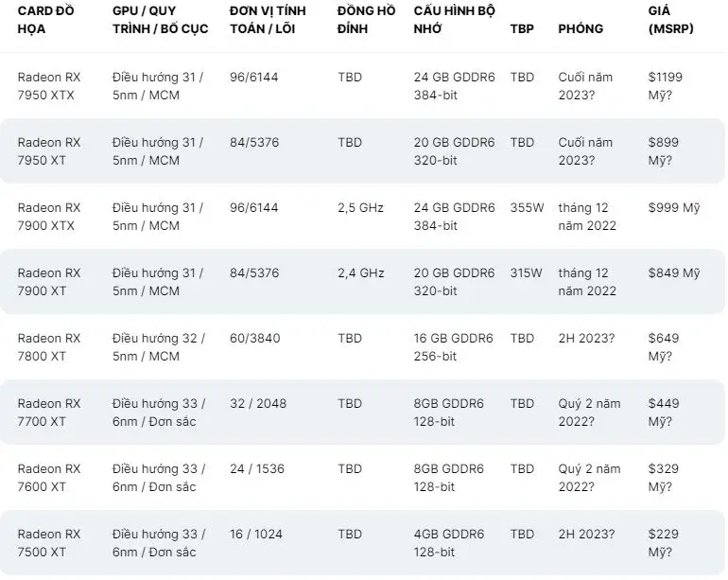Screen dimensions: 728x580
Task: Select the GIÁ (MSRP) column header
Action: [670, 20]
